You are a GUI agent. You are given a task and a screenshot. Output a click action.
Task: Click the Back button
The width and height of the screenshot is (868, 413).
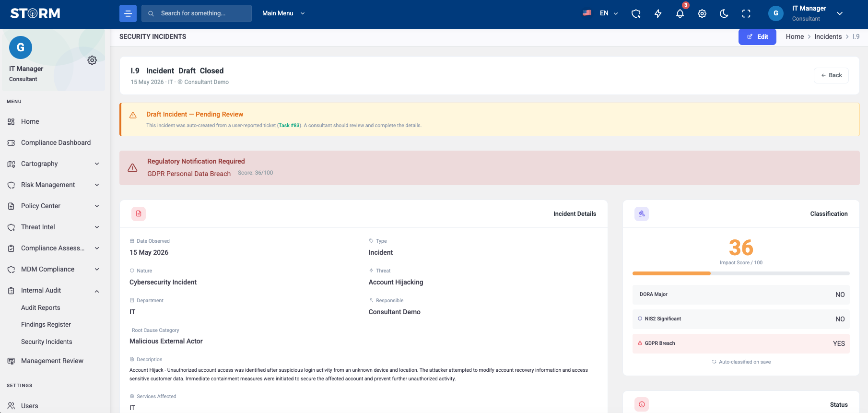click(x=831, y=75)
